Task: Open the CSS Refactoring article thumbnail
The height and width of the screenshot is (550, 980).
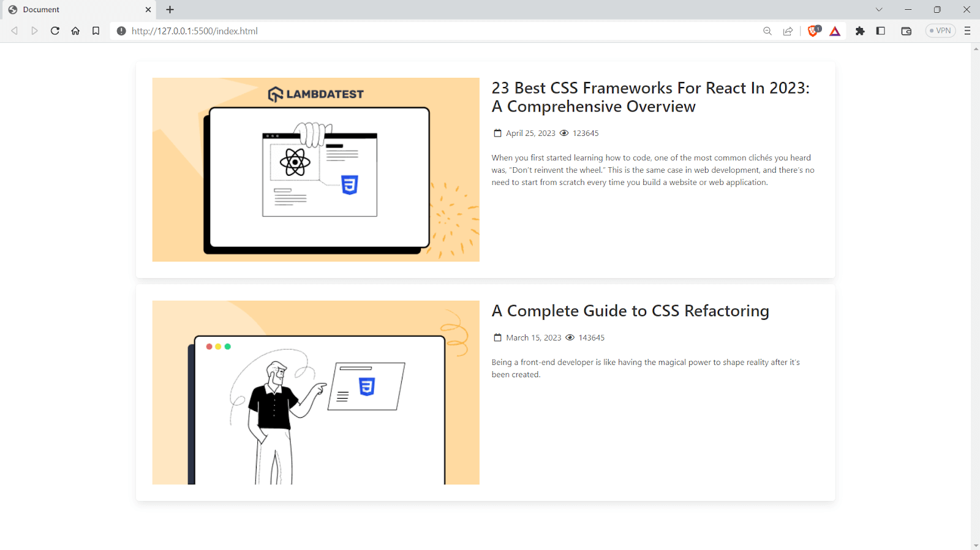Action: tap(316, 393)
